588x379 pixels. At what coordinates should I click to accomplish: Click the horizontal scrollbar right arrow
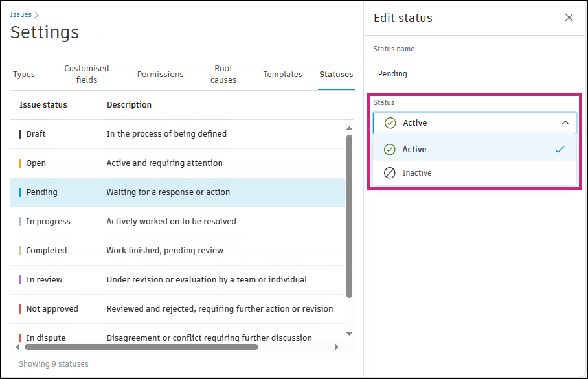[337, 347]
